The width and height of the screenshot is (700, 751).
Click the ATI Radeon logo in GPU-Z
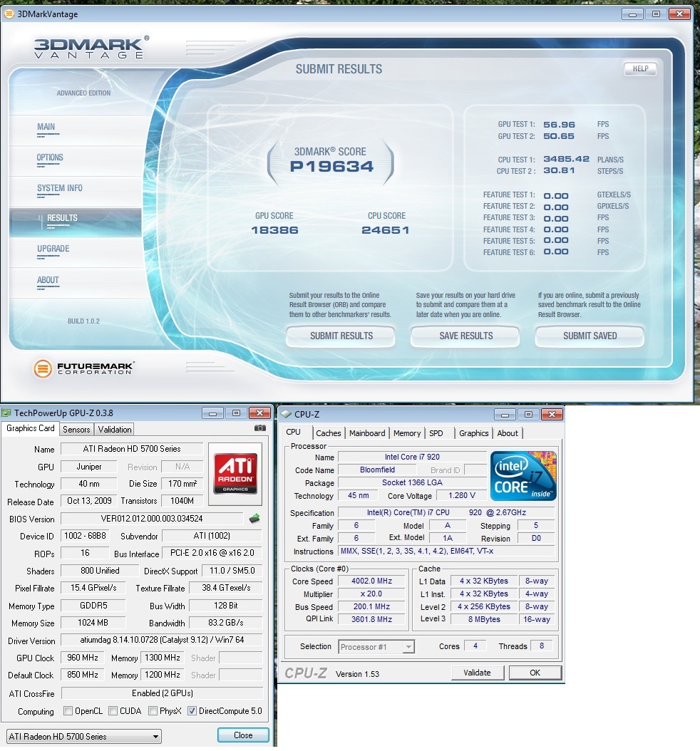click(x=235, y=474)
